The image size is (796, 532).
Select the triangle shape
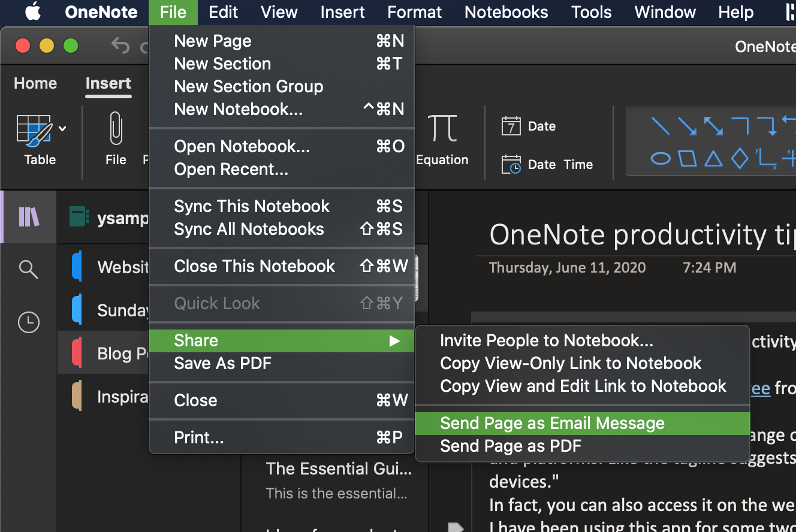713,159
